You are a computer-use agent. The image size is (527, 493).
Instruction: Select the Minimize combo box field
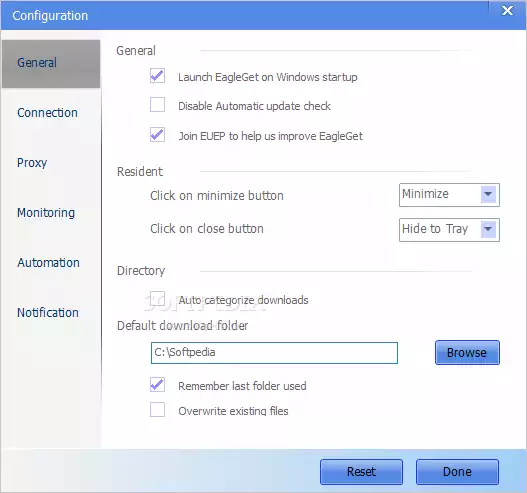tap(449, 195)
